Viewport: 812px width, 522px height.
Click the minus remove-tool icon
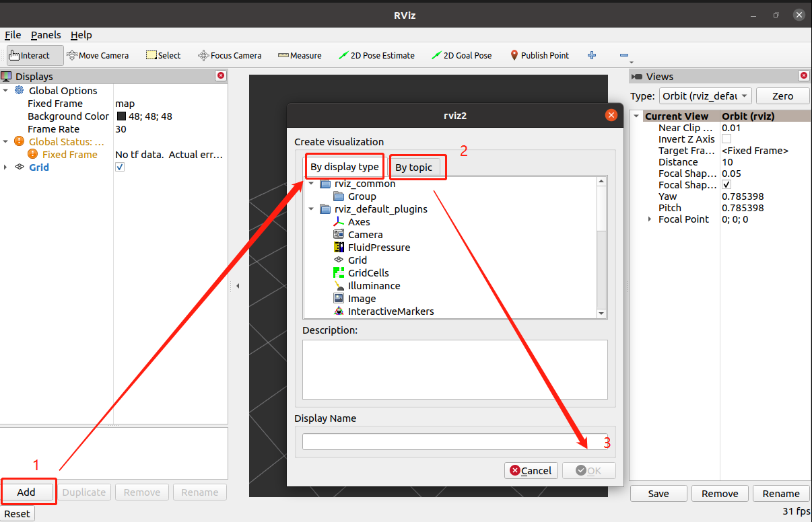(623, 56)
